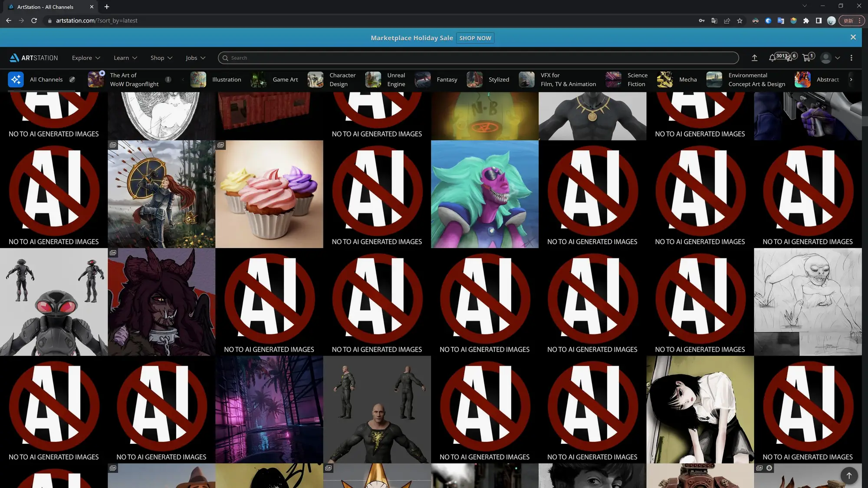This screenshot has width=868, height=488.
Task: Click the browser address bar URL
Action: click(x=97, y=20)
